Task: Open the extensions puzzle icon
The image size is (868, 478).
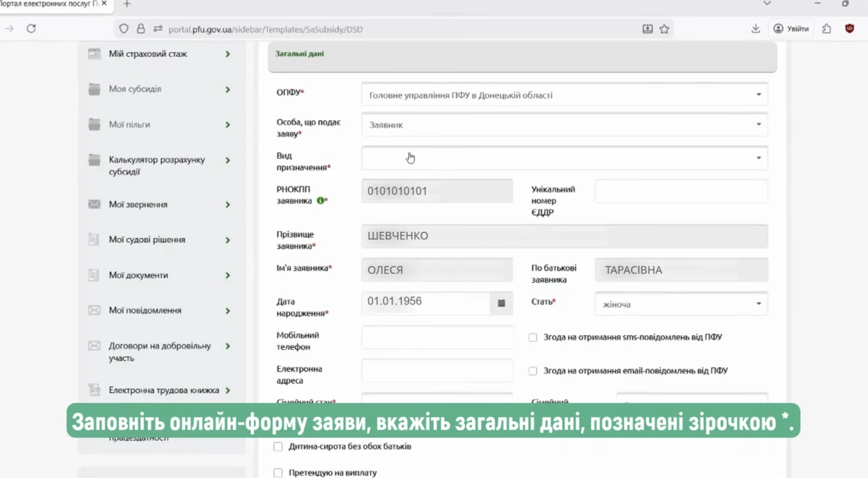Action: pos(827,28)
